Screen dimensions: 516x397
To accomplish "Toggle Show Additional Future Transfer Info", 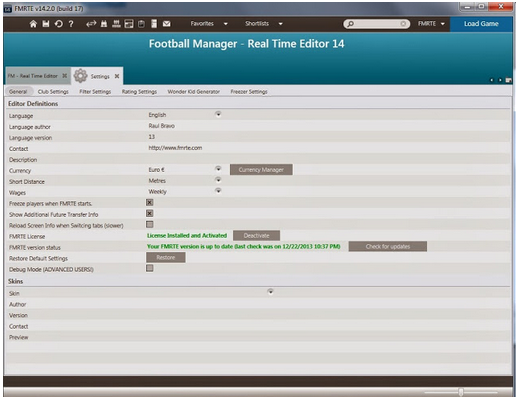I will (150, 213).
